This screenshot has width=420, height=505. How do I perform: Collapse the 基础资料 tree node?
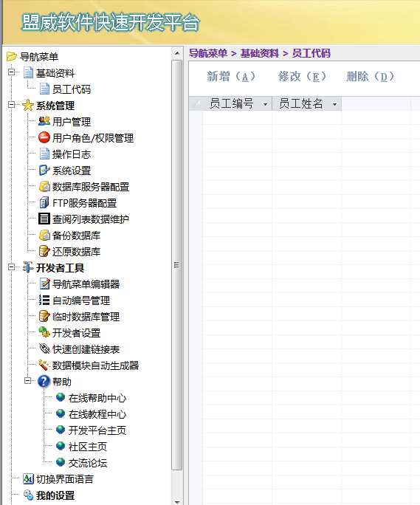pos(12,72)
